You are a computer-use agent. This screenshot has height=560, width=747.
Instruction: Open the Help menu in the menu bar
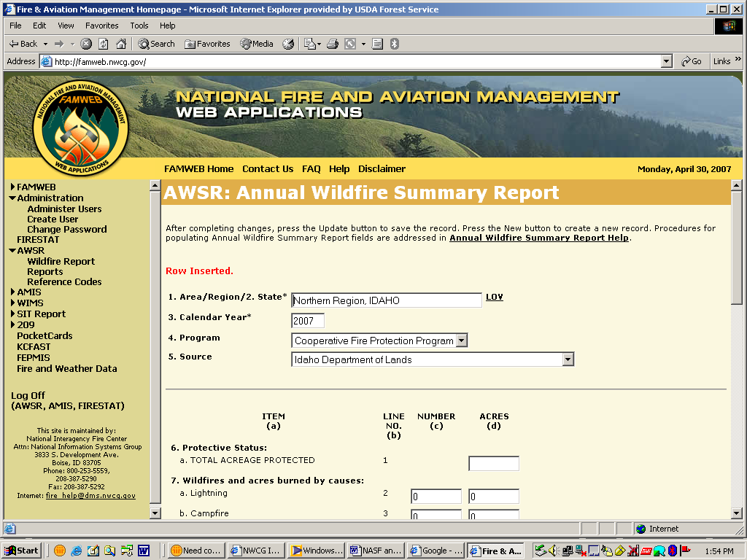pos(167,26)
